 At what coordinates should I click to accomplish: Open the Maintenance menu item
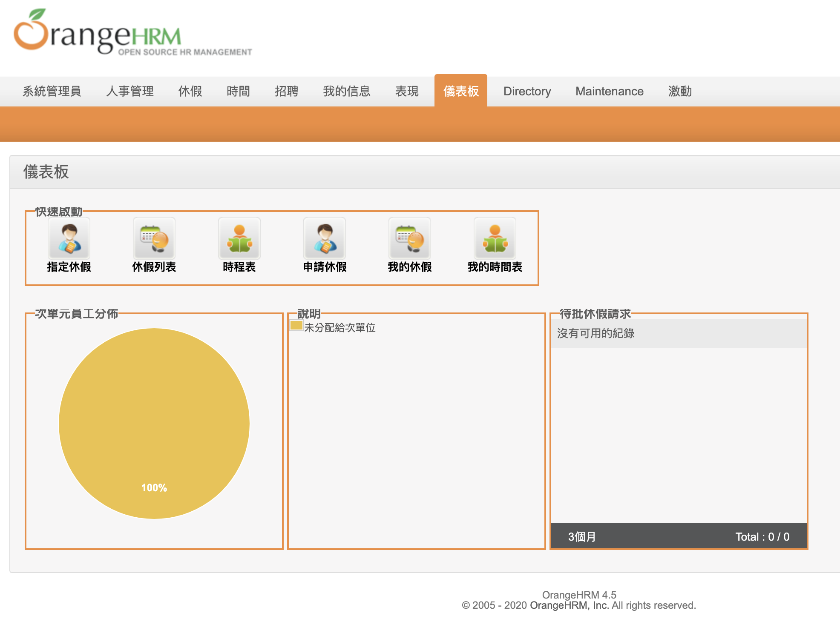pyautogui.click(x=609, y=91)
